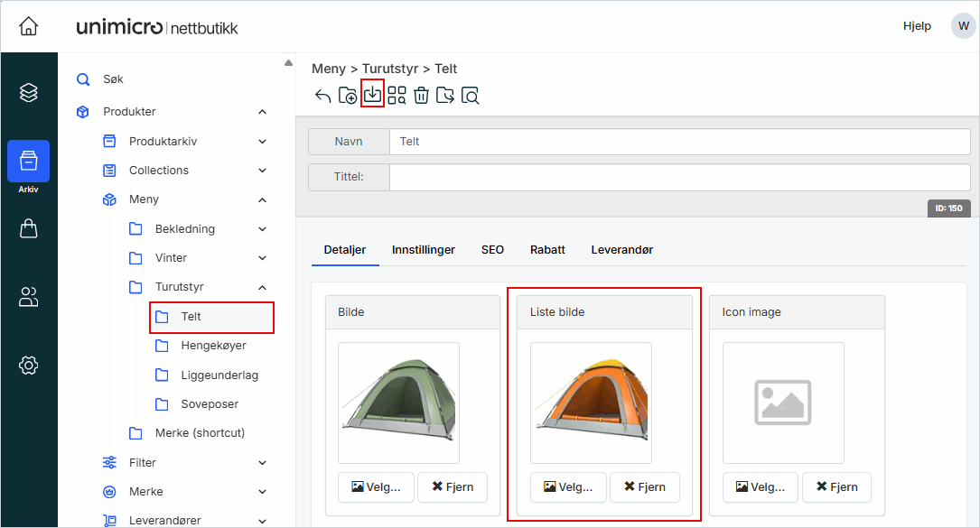Click Fjern button under Bilde
Screen dimensions: 980x528
click(452, 486)
